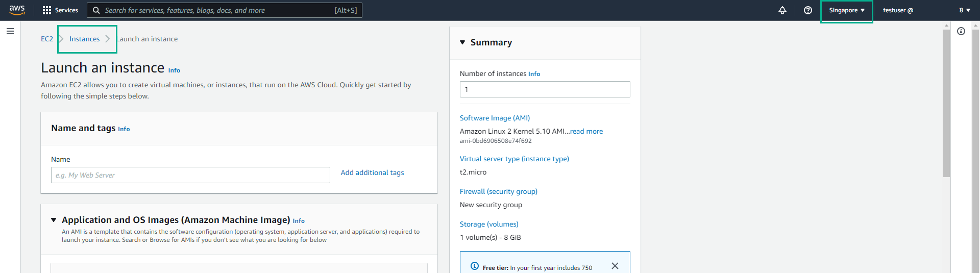The height and width of the screenshot is (273, 980).
Task: Open the notifications bell
Action: pyautogui.click(x=782, y=10)
